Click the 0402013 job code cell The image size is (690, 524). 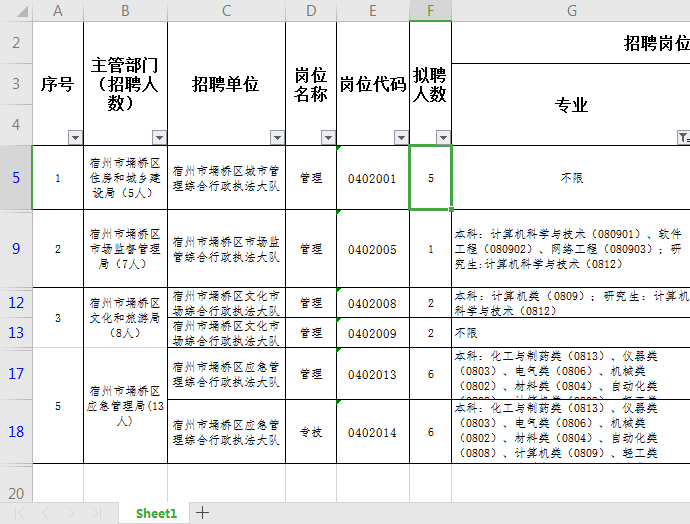pyautogui.click(x=372, y=375)
